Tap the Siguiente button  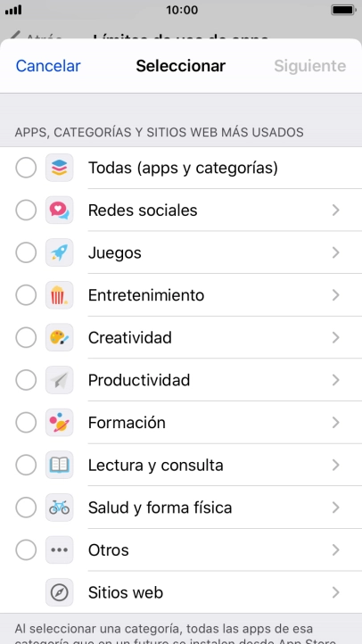[x=310, y=66]
